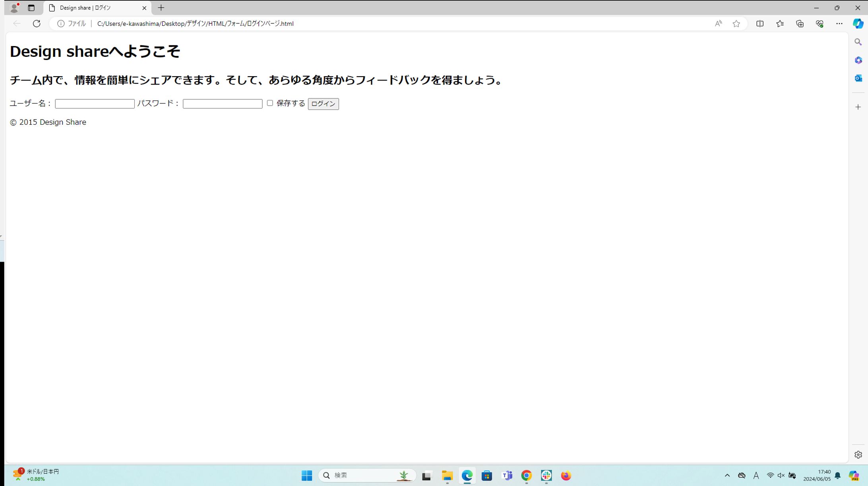Open Outlook icon in sidebar
The height and width of the screenshot is (486, 868).
(x=858, y=78)
